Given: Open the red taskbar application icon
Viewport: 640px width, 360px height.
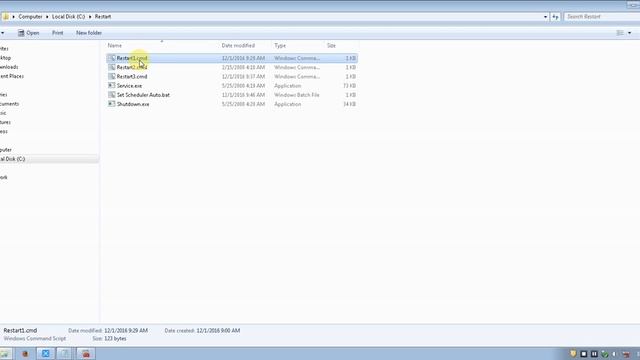Looking at the screenshot, I should point(86,353).
